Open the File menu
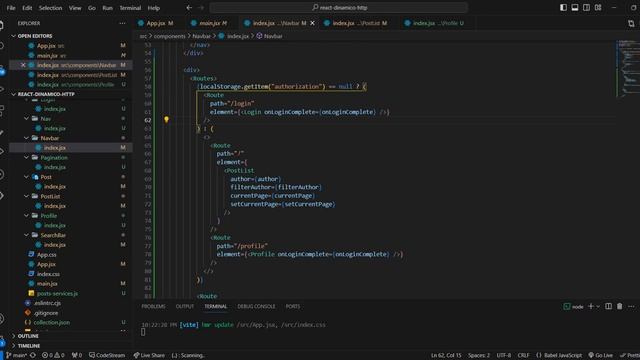This screenshot has width=640, height=360. [x=11, y=8]
